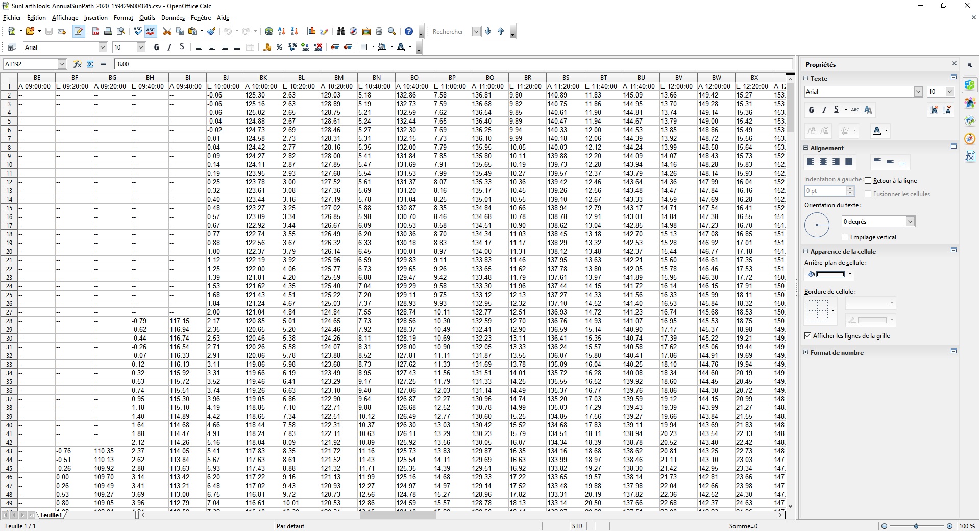Screen dimensions: 980x531
Task: Open Find & Replace binoculars
Action: coord(341,31)
